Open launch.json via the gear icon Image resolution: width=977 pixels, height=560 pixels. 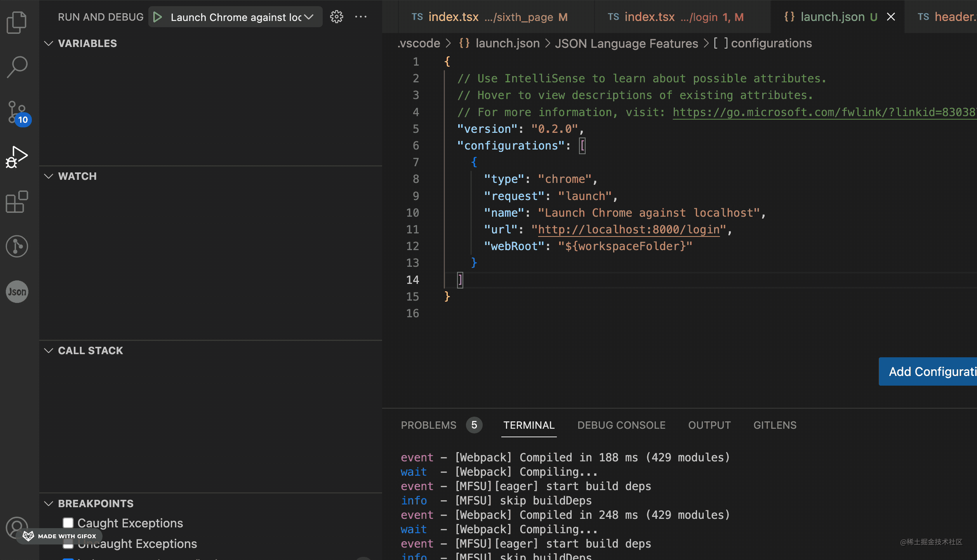click(x=336, y=17)
